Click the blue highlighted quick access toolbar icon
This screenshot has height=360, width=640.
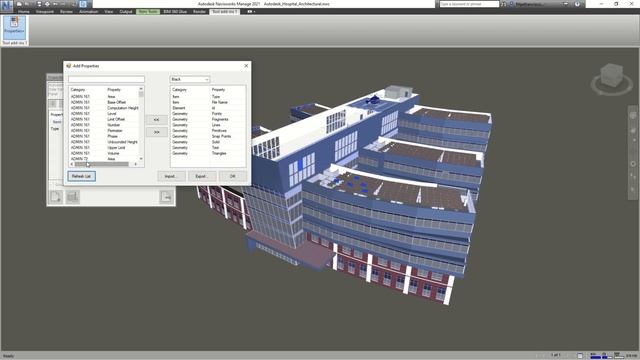(83, 4)
